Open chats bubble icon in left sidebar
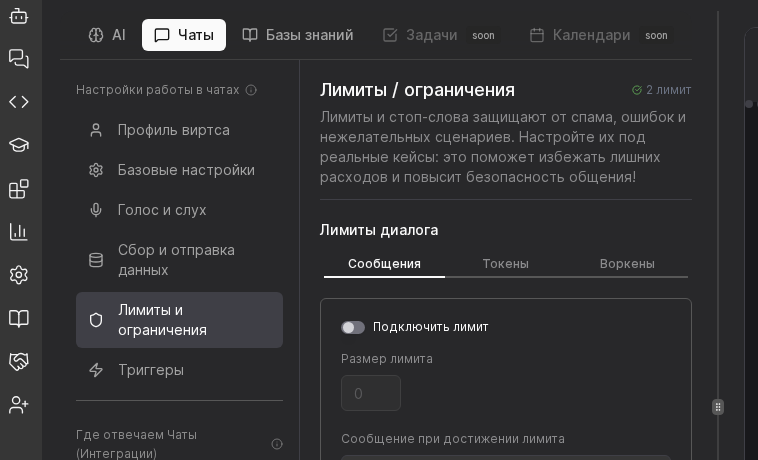758x460 pixels. (x=19, y=59)
